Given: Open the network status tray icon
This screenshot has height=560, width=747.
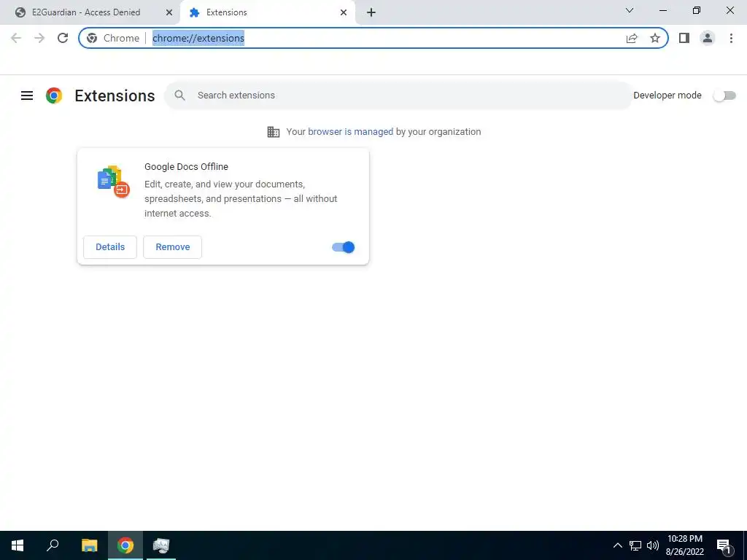Looking at the screenshot, I should (x=635, y=545).
